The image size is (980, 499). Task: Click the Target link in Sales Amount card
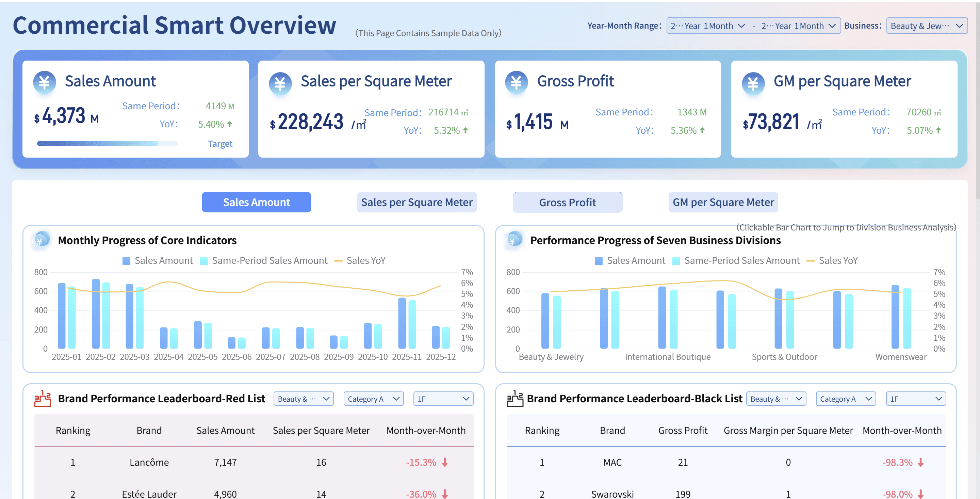[x=220, y=144]
